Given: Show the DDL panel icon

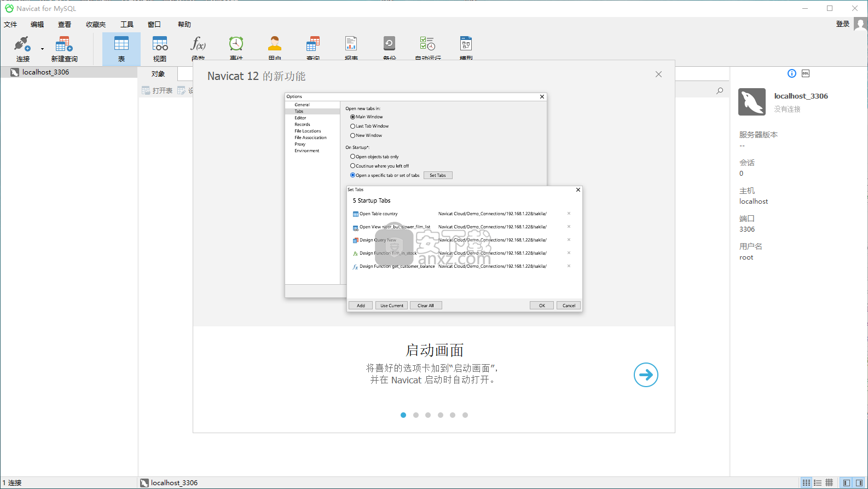Looking at the screenshot, I should pos(806,73).
